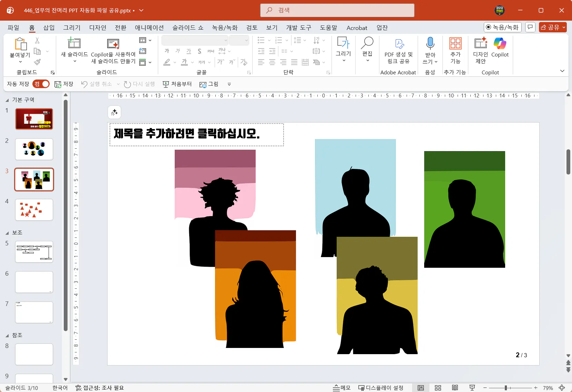
Task: Open the Quick Access Toolbar customize dropdown
Action: (229, 84)
